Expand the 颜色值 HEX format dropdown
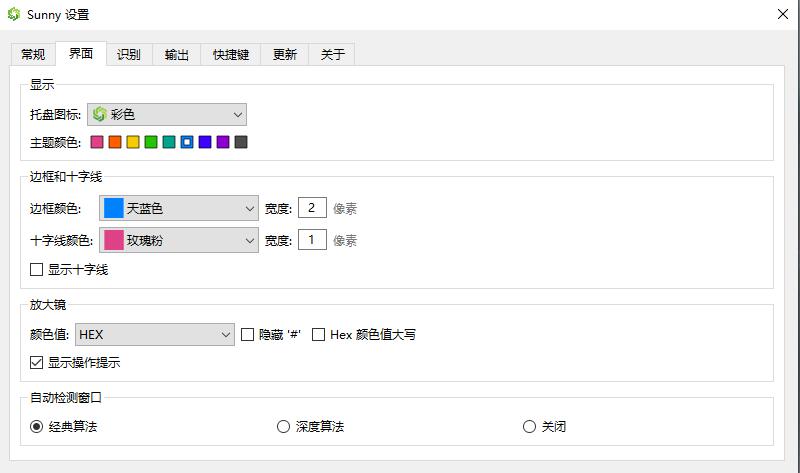800x473 pixels. pos(154,335)
